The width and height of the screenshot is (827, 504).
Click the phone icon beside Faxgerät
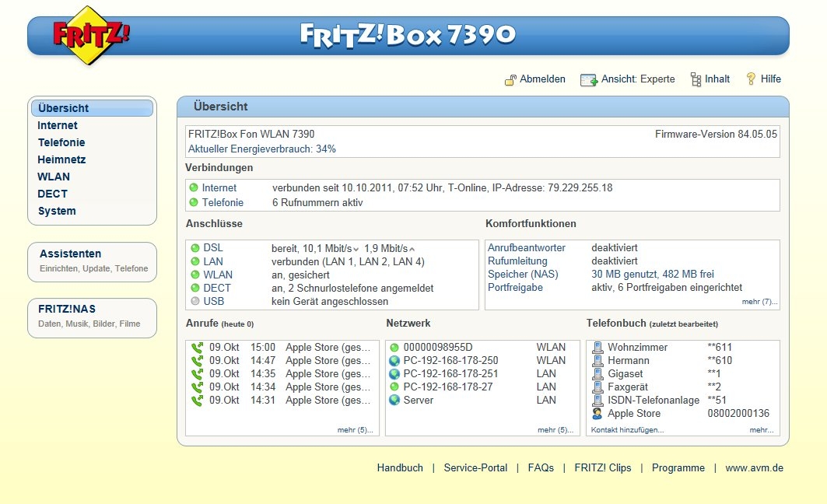[x=597, y=387]
